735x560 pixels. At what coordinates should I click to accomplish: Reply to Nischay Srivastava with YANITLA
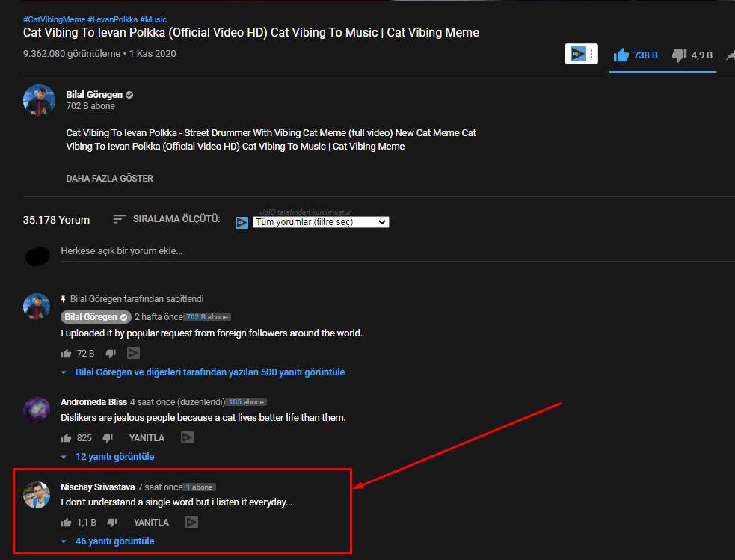151,523
